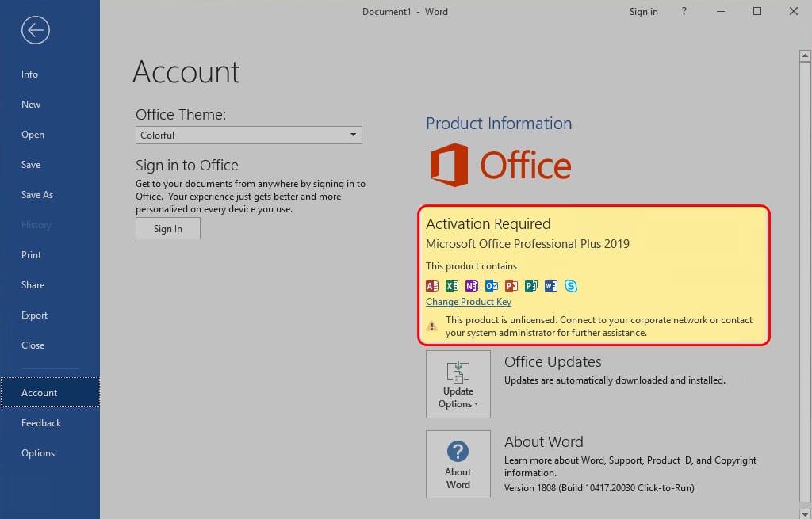The width and height of the screenshot is (812, 519).
Task: Click the Publisher app icon
Action: tap(531, 285)
